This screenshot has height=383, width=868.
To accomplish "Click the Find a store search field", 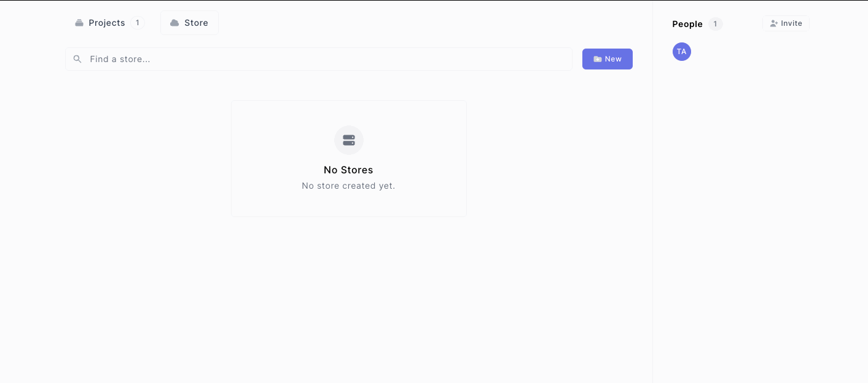I will pos(319,59).
